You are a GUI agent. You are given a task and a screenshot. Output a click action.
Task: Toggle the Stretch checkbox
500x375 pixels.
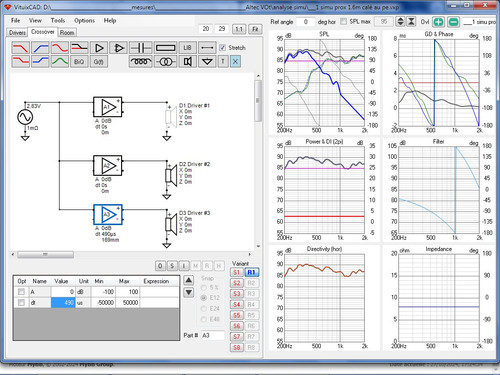[223, 48]
